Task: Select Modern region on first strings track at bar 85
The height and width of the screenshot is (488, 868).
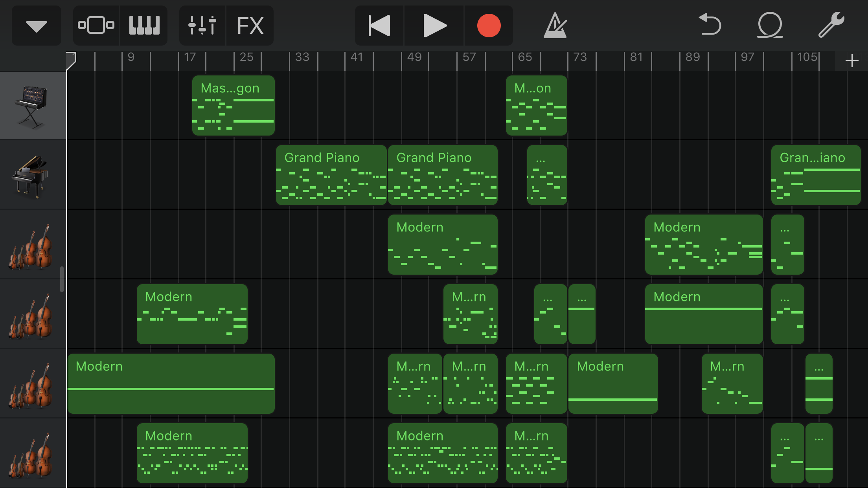Action: pos(704,245)
